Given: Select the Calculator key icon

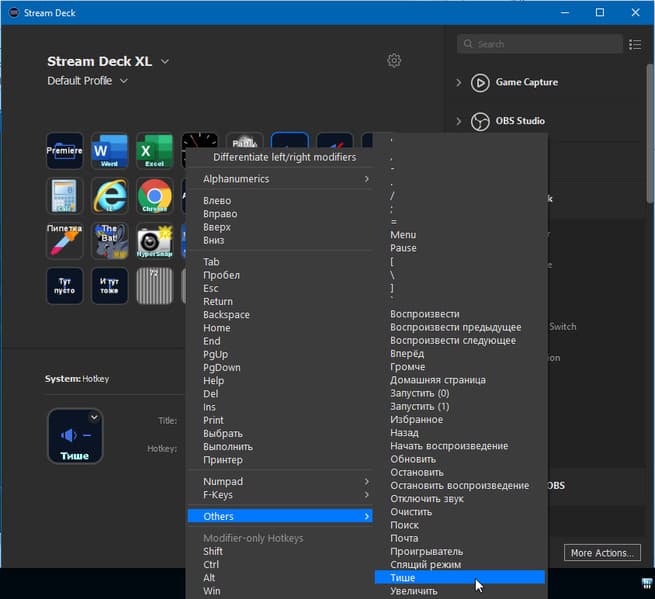Looking at the screenshot, I should pyautogui.click(x=65, y=196).
